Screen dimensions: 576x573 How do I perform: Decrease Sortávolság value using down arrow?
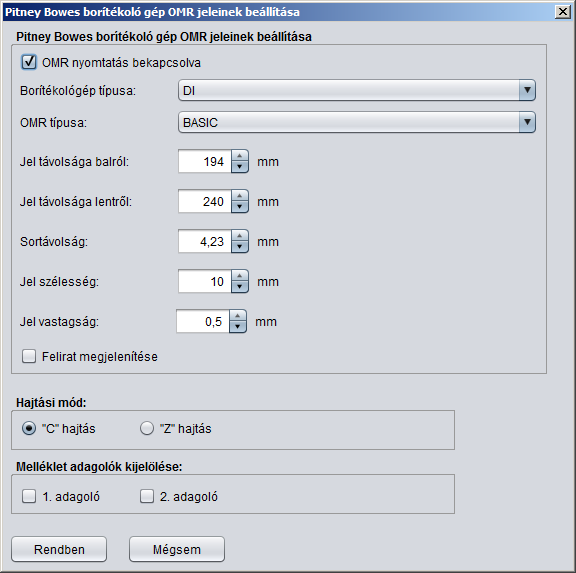(240, 247)
